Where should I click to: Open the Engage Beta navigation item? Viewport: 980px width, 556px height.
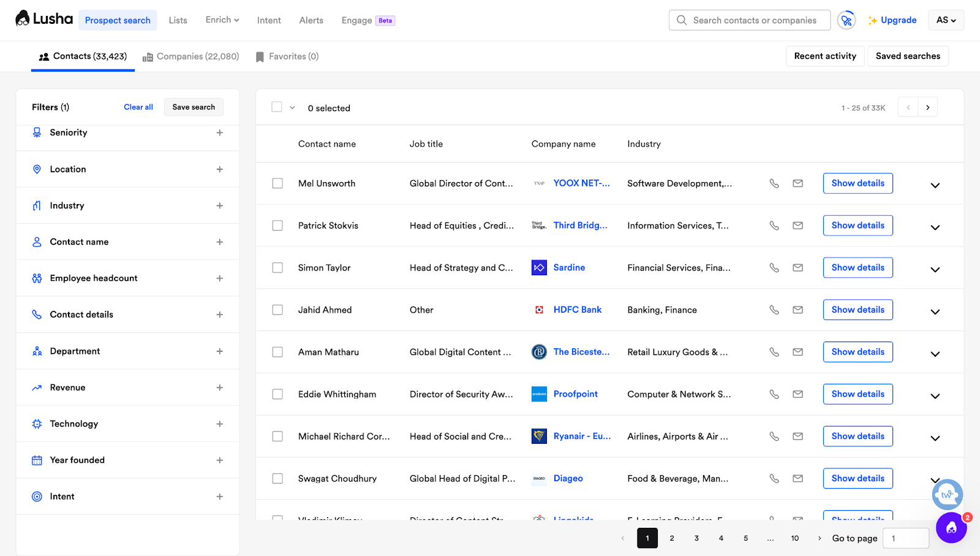coord(368,20)
